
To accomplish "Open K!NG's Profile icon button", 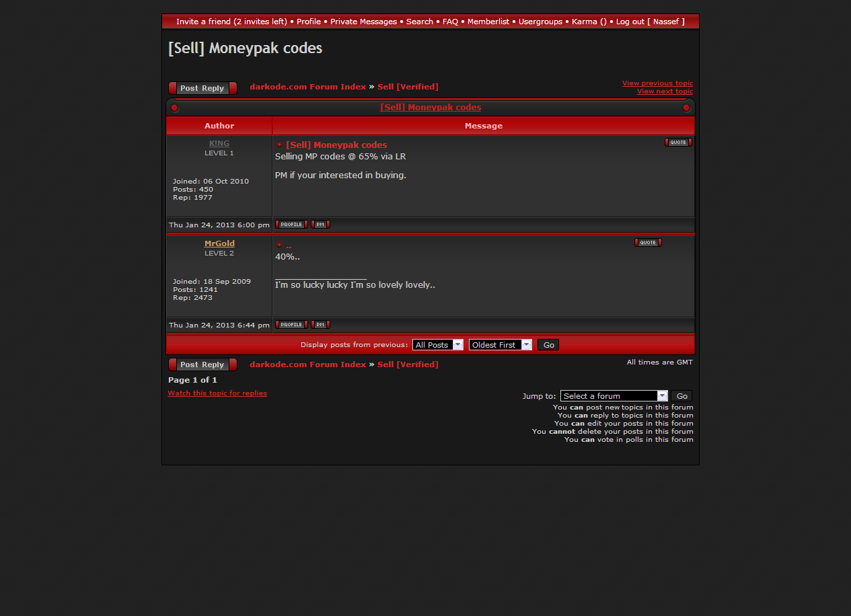I will pos(291,225).
